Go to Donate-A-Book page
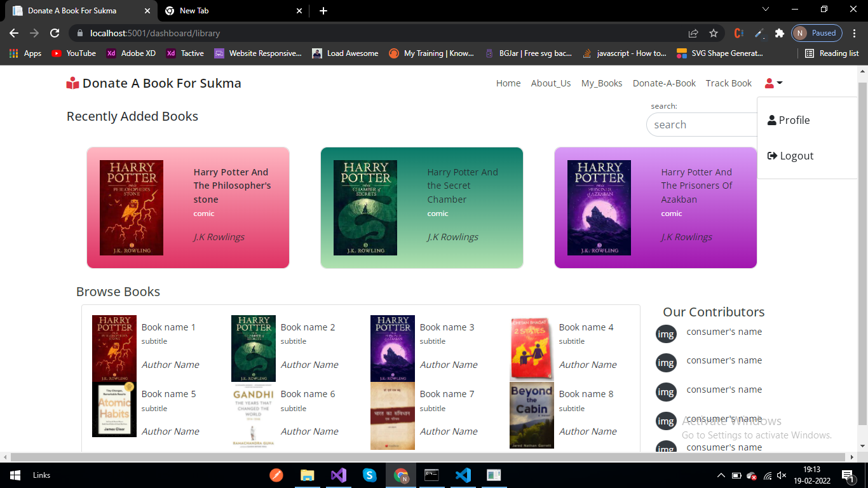 (x=664, y=83)
